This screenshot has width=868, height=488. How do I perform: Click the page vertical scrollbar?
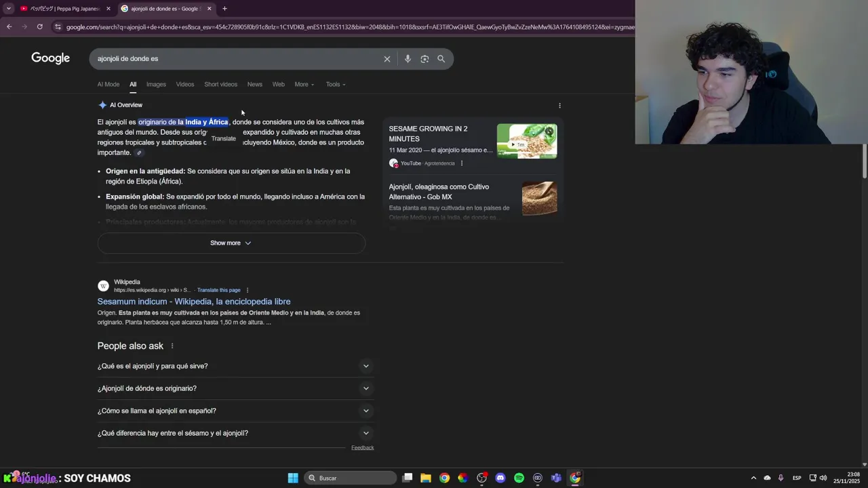[x=865, y=161]
